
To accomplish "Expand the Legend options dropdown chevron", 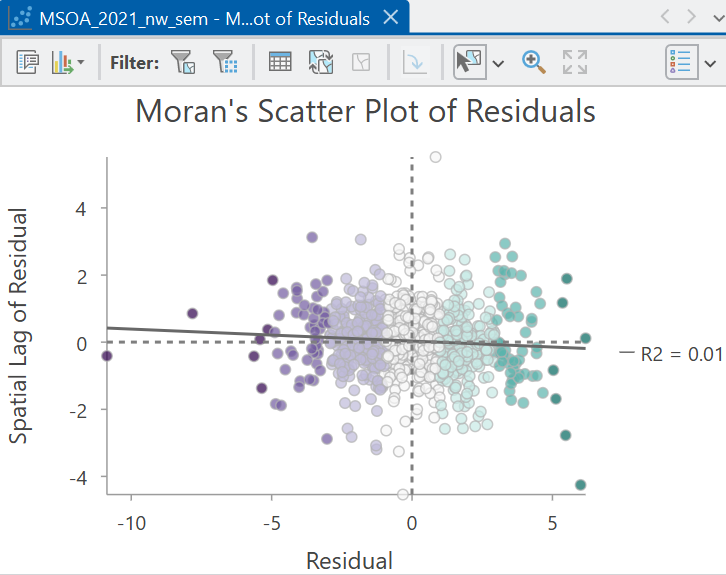I will pos(710,63).
